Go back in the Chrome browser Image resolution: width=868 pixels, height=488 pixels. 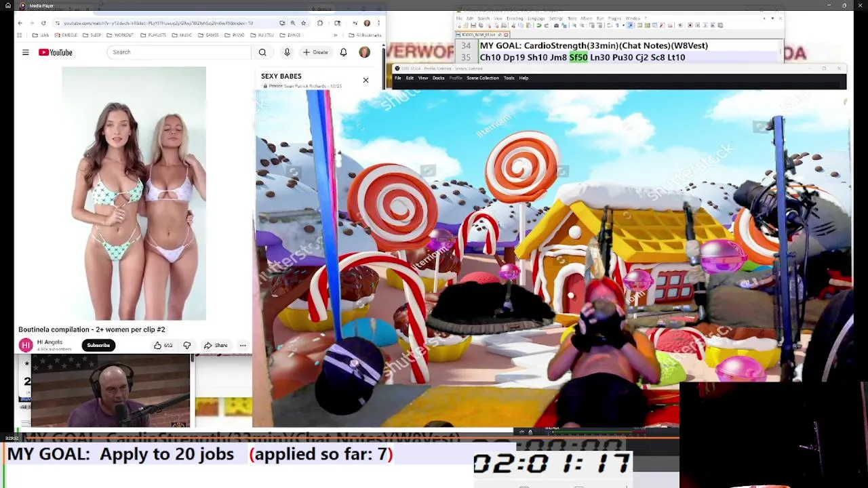[20, 23]
